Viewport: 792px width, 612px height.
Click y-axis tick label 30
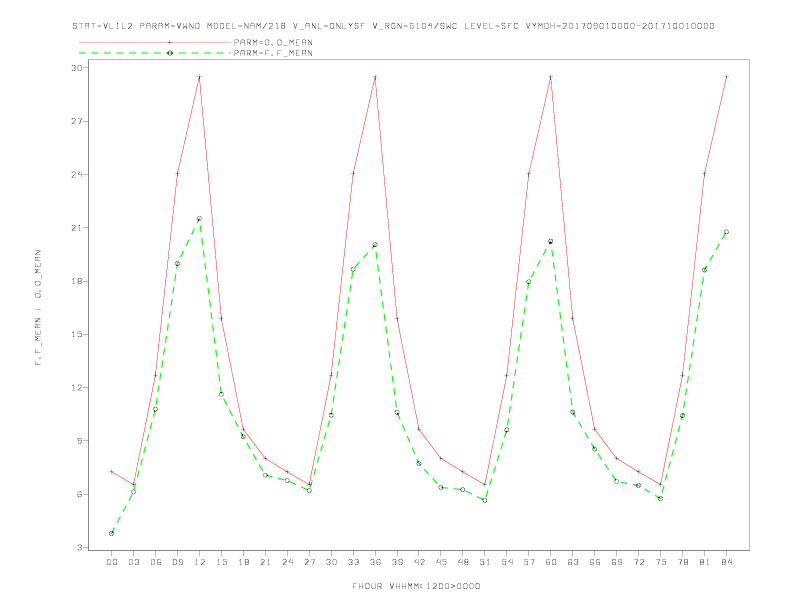point(76,68)
